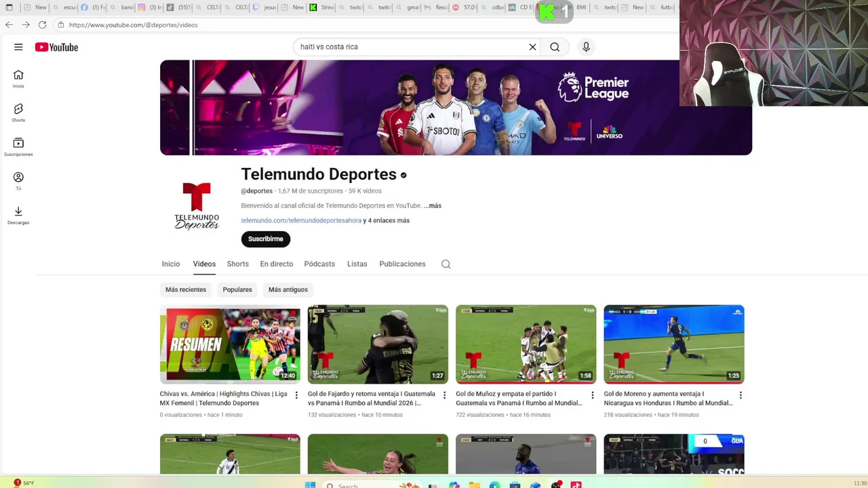868x488 pixels.
Task: Open TikTok from the taskbar
Action: (576, 485)
